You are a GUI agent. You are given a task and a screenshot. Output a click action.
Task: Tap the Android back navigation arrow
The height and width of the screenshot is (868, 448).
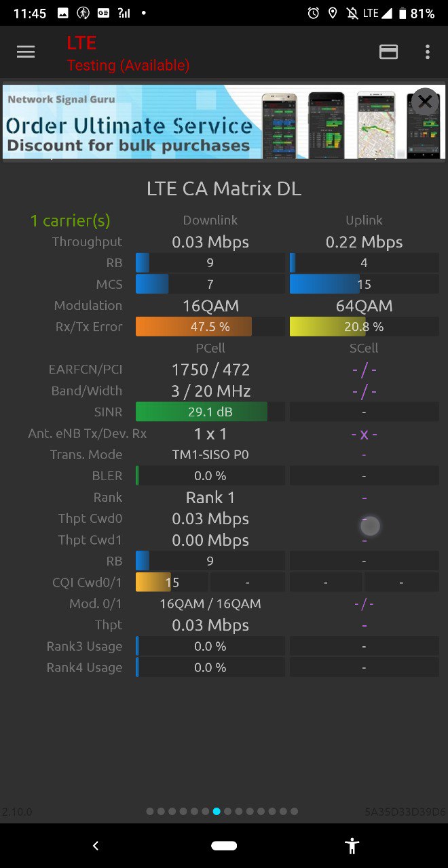(96, 846)
